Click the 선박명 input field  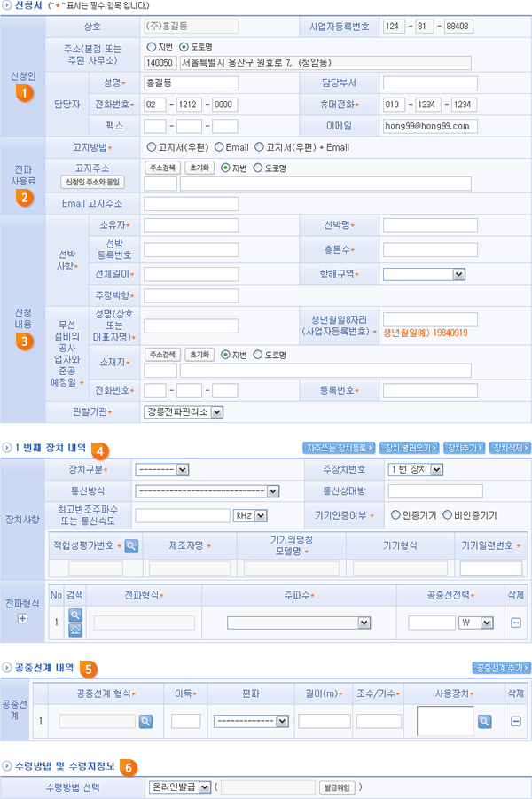coord(430,225)
